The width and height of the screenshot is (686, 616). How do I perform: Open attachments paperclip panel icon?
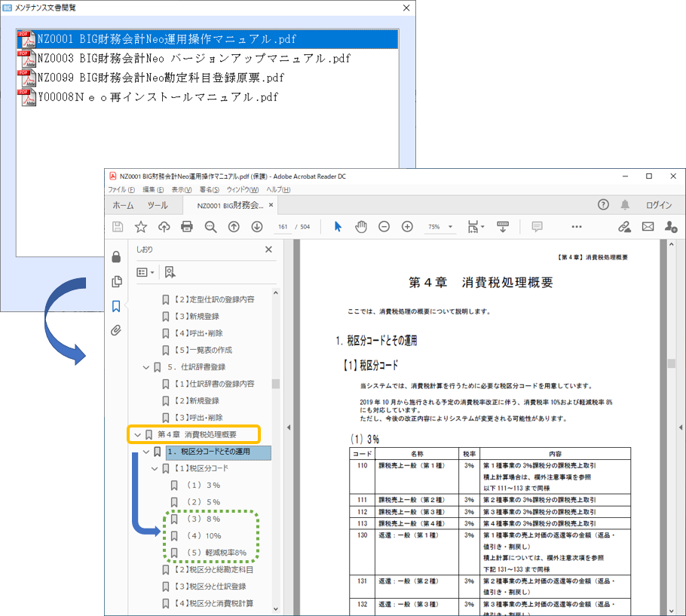pyautogui.click(x=116, y=330)
